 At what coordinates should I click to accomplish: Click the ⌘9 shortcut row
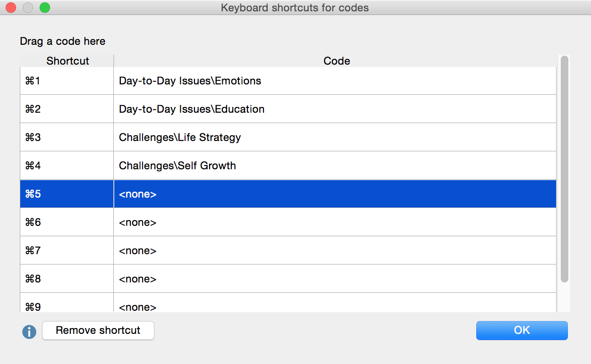click(x=67, y=306)
